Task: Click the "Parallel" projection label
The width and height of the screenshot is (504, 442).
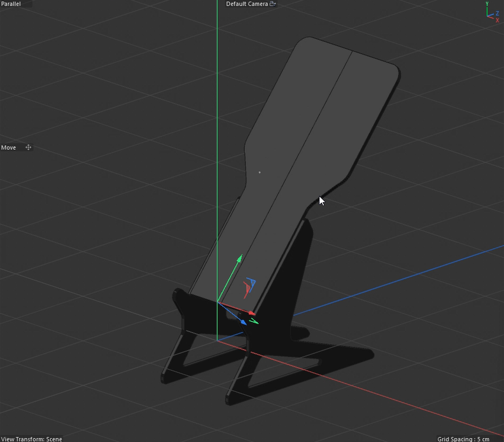Action: 11,4
